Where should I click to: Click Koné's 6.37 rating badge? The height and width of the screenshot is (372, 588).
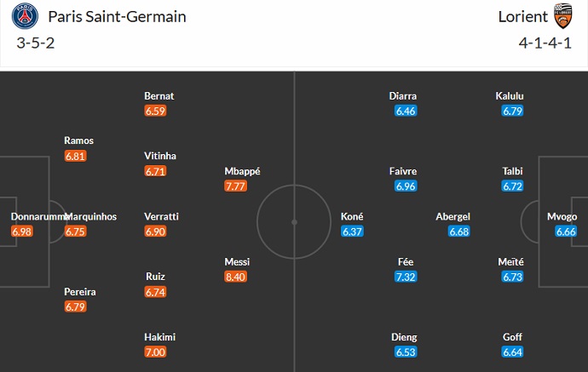coord(353,232)
